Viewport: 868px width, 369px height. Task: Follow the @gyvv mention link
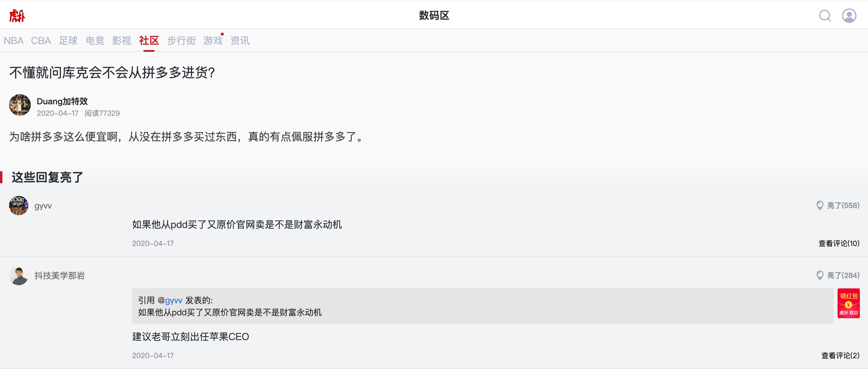click(170, 300)
